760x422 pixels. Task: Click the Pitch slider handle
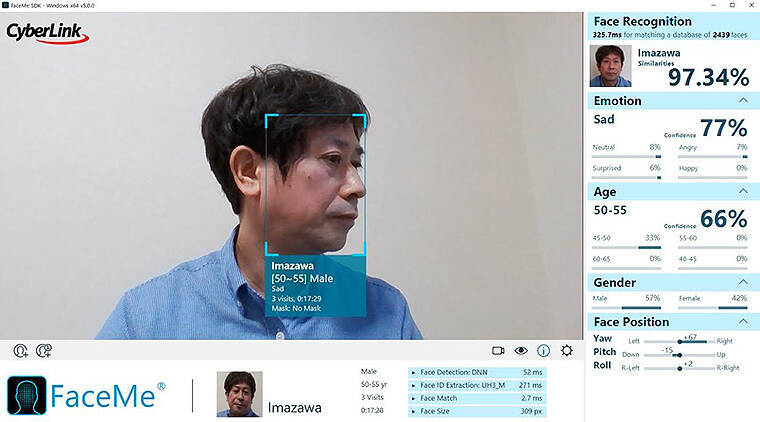[680, 355]
